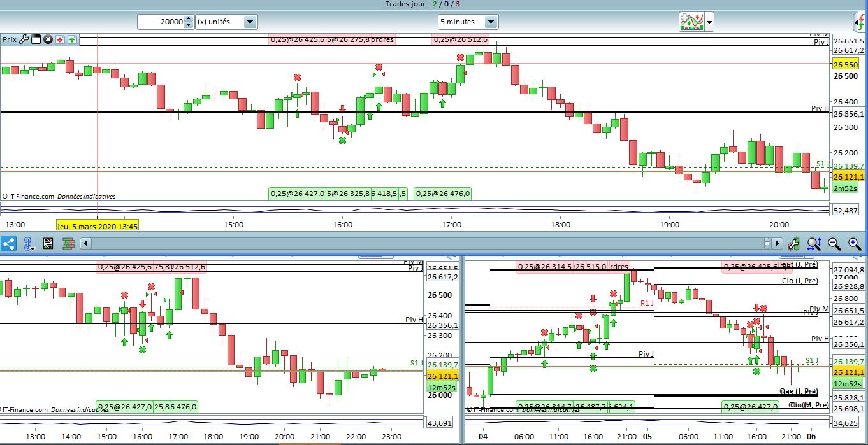Click the red X marker at the 17:00 peak

(x=460, y=58)
